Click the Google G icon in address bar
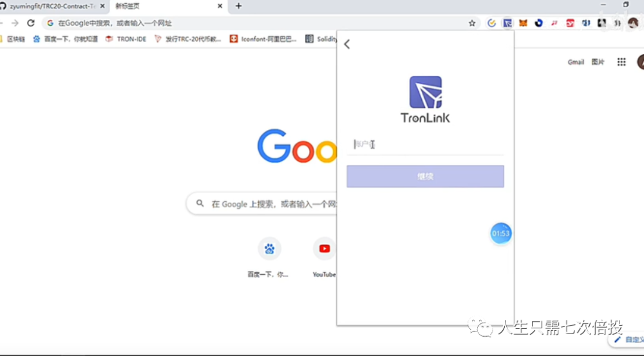The width and height of the screenshot is (644, 356). [50, 23]
